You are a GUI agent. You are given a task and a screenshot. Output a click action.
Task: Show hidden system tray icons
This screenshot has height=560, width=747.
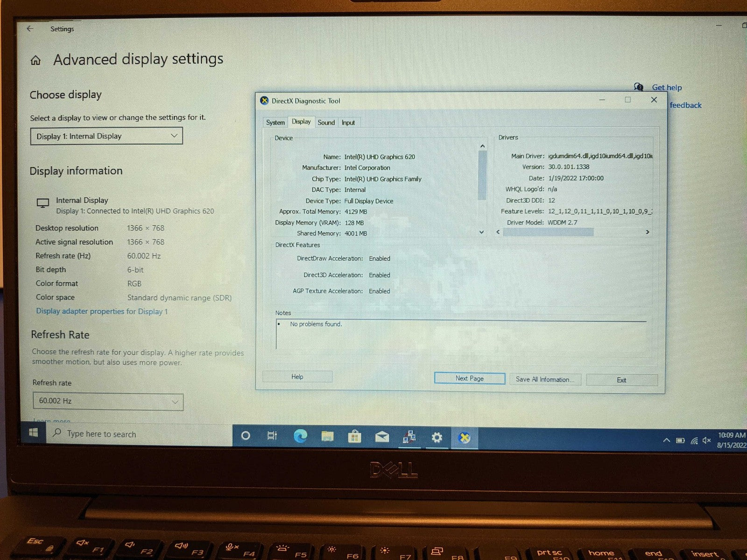(666, 440)
